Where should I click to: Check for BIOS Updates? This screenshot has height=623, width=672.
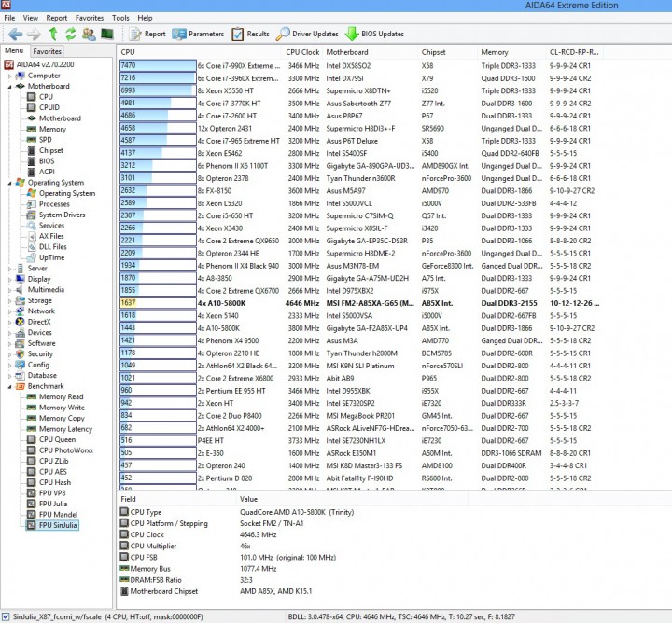[x=374, y=34]
